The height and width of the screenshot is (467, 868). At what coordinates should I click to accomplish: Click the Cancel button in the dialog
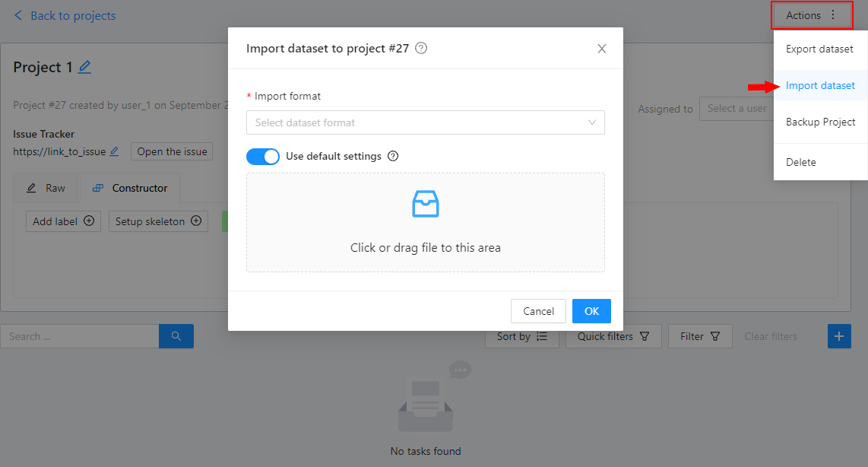point(538,311)
